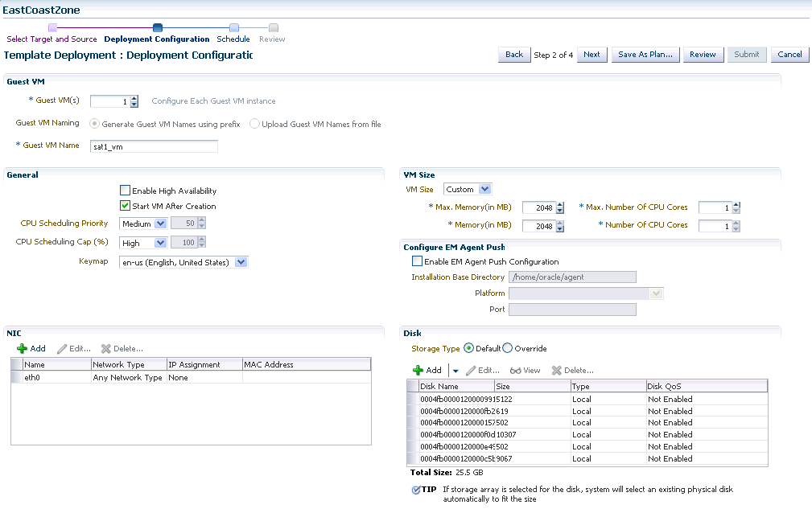Expand the Disk Add options arrow
812x517 pixels.
455,371
